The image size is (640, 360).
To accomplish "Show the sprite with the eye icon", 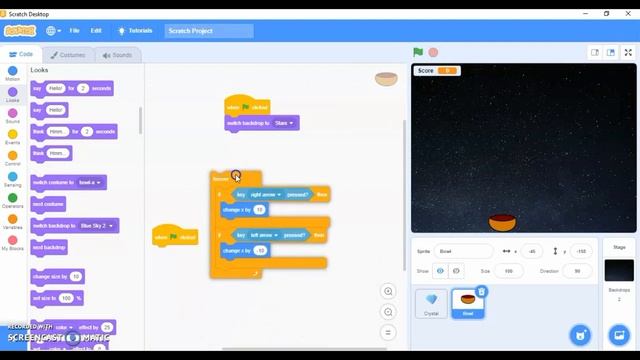I will (x=440, y=271).
